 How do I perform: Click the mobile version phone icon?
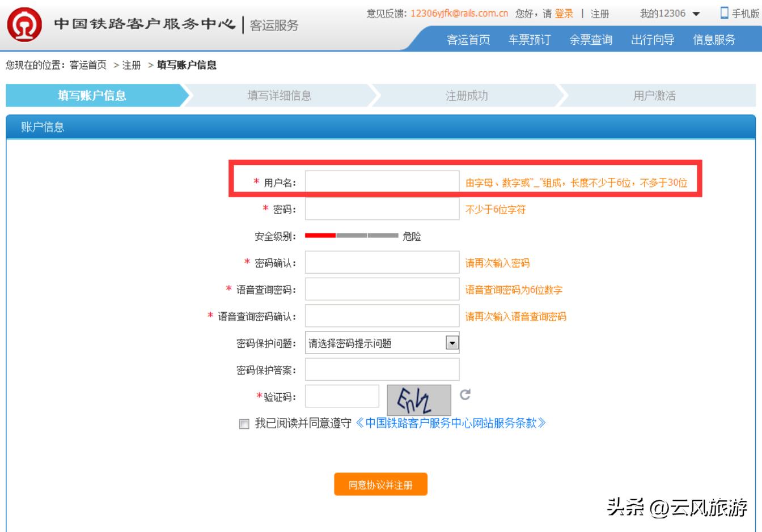point(724,12)
